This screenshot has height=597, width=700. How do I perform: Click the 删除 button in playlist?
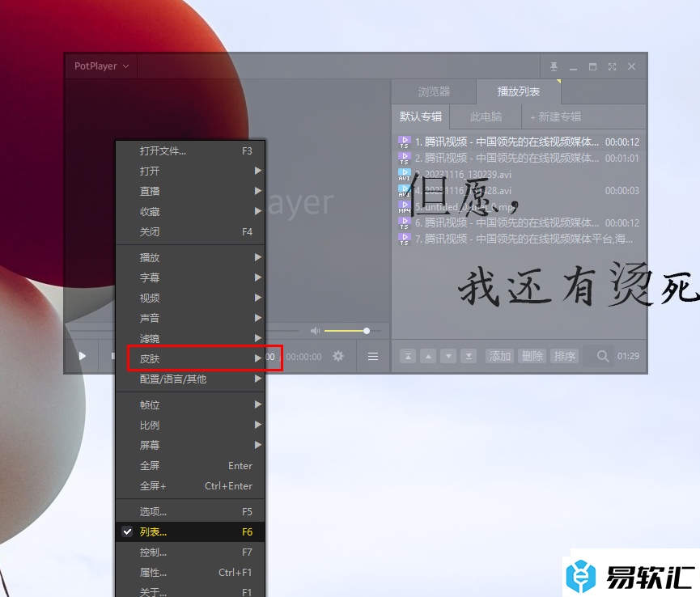(532, 356)
